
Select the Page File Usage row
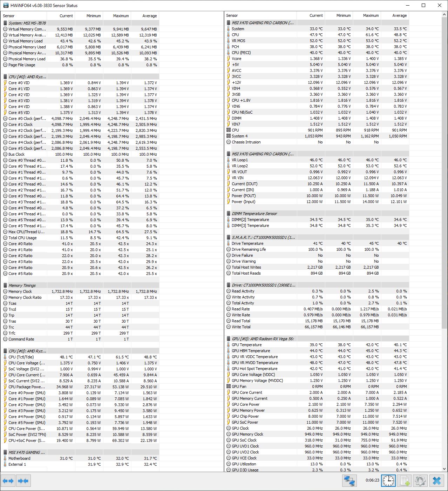[x=80, y=65]
